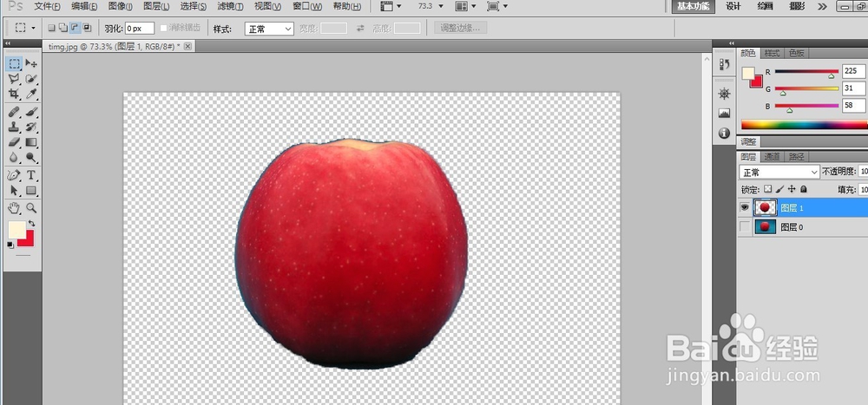The width and height of the screenshot is (868, 405).
Task: Select the 基本功能 workspace button
Action: (693, 6)
